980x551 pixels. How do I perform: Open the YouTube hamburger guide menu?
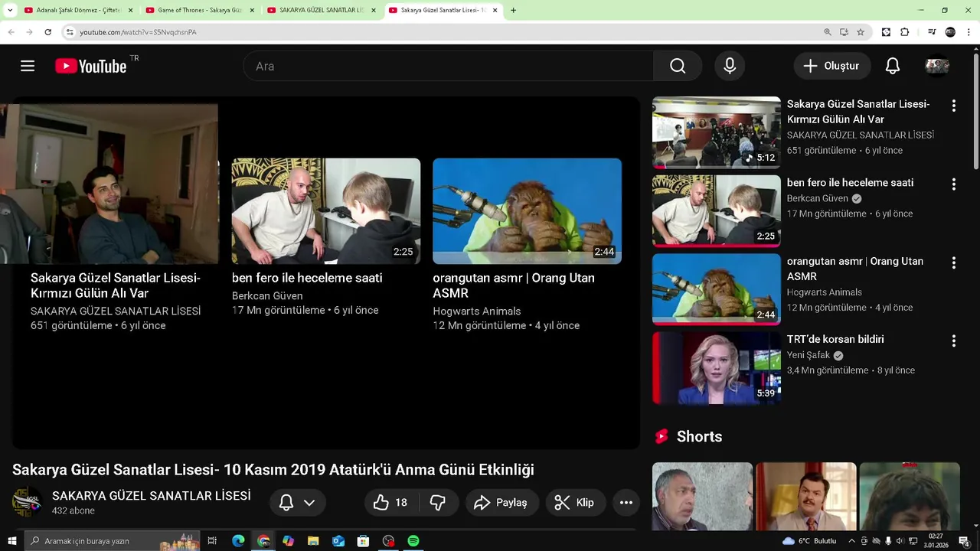coord(28,66)
